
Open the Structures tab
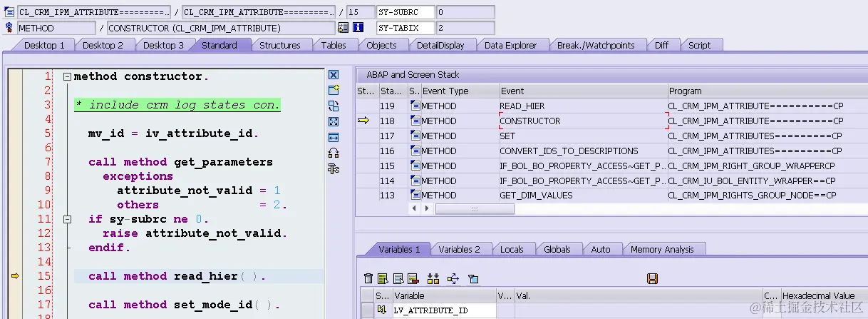[x=279, y=45]
